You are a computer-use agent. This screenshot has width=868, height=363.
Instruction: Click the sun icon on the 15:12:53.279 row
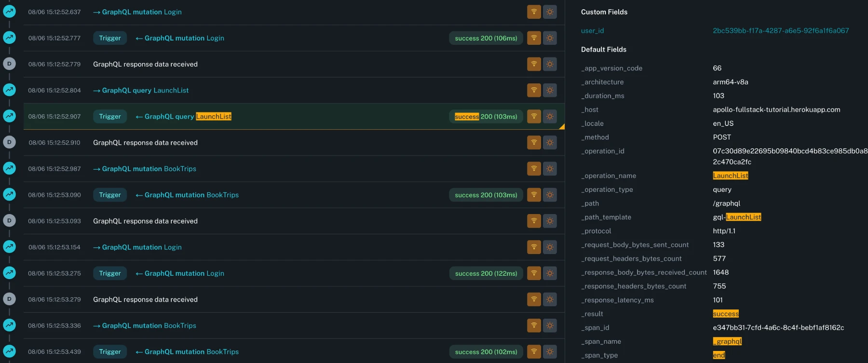tap(550, 299)
